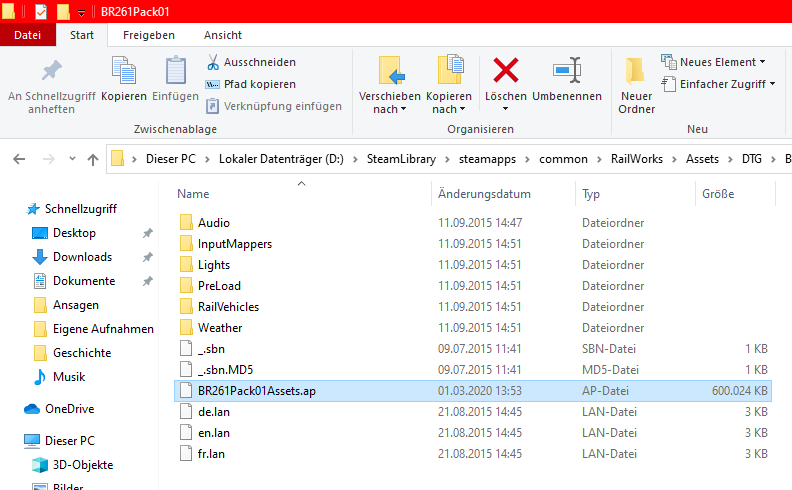Click the Umbenennen icon

[567, 70]
